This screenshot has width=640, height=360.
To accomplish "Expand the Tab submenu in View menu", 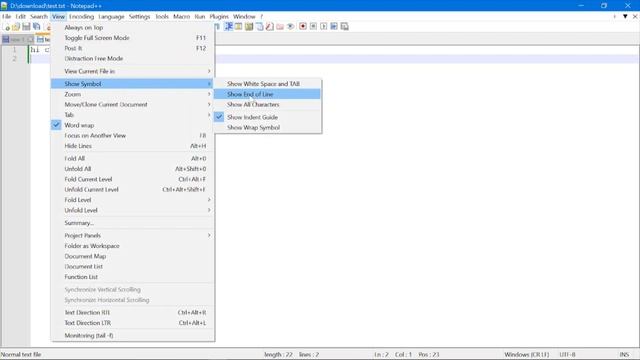I will coord(133,115).
